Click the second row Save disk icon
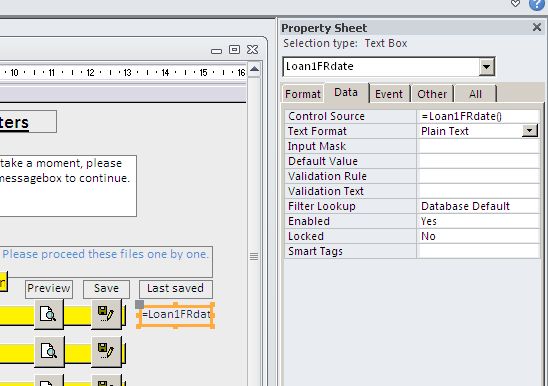 point(106,351)
